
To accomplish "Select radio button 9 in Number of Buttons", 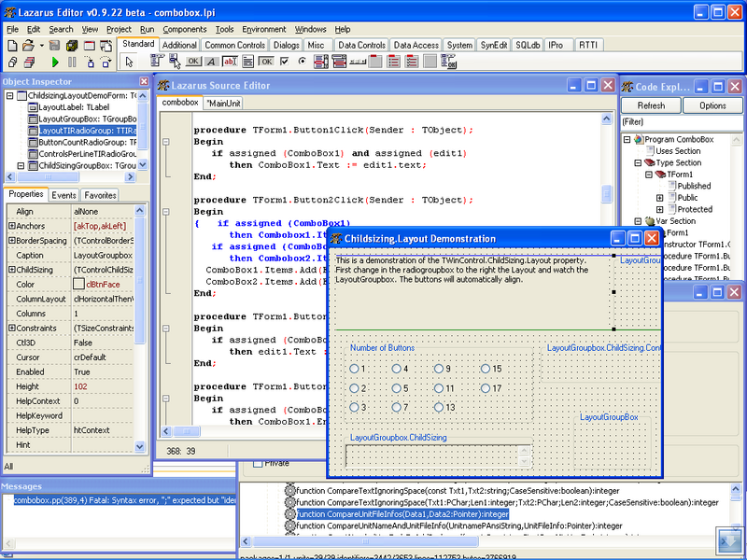I will click(439, 369).
